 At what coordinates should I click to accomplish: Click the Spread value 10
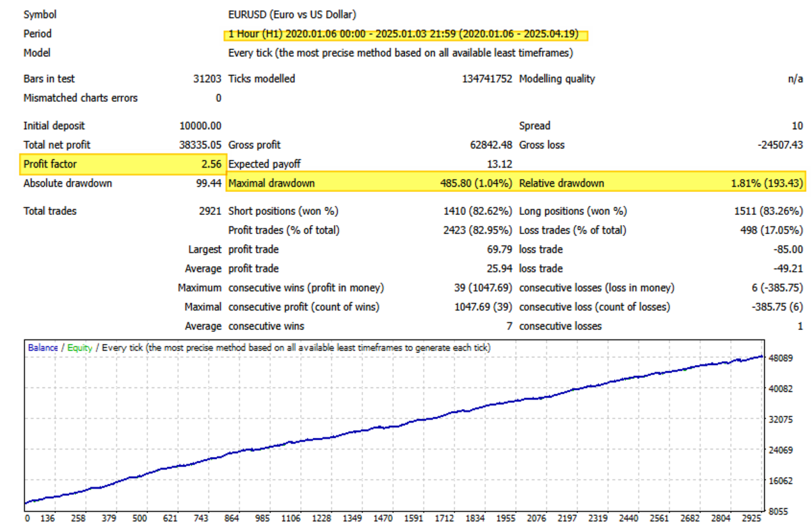coord(797,126)
